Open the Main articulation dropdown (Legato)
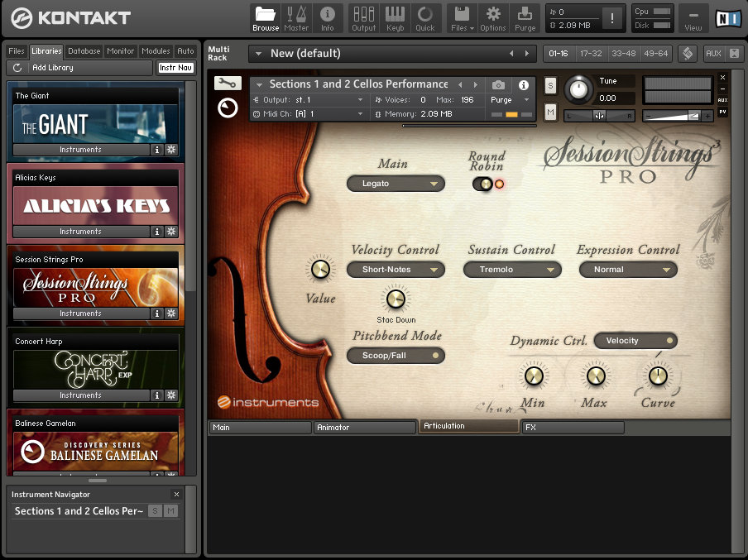748x560 pixels. tap(396, 184)
